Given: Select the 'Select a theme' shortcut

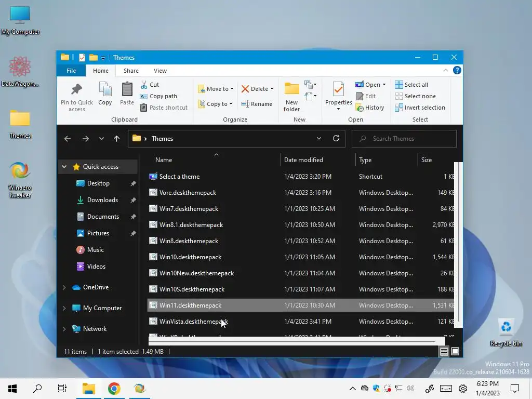Looking at the screenshot, I should [301, 177].
